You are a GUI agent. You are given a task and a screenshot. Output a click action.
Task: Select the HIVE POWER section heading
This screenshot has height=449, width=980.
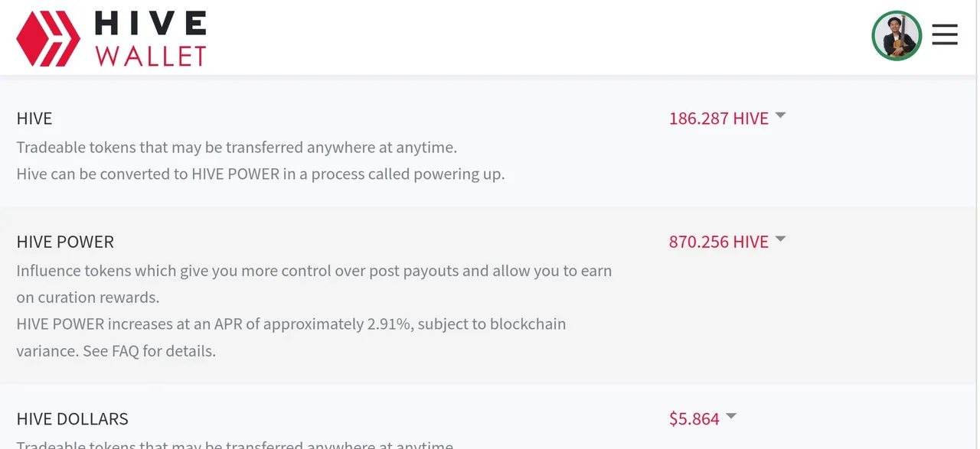point(65,242)
